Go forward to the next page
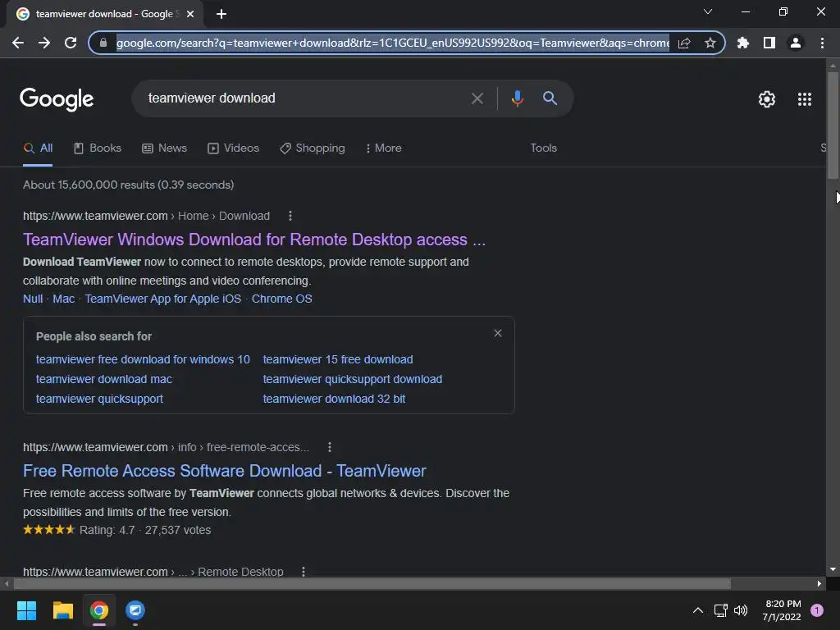 point(44,43)
